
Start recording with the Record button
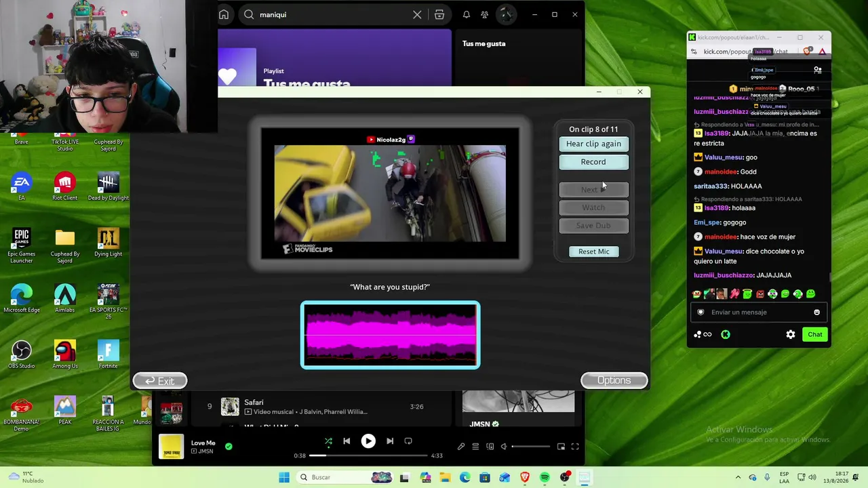[593, 162]
